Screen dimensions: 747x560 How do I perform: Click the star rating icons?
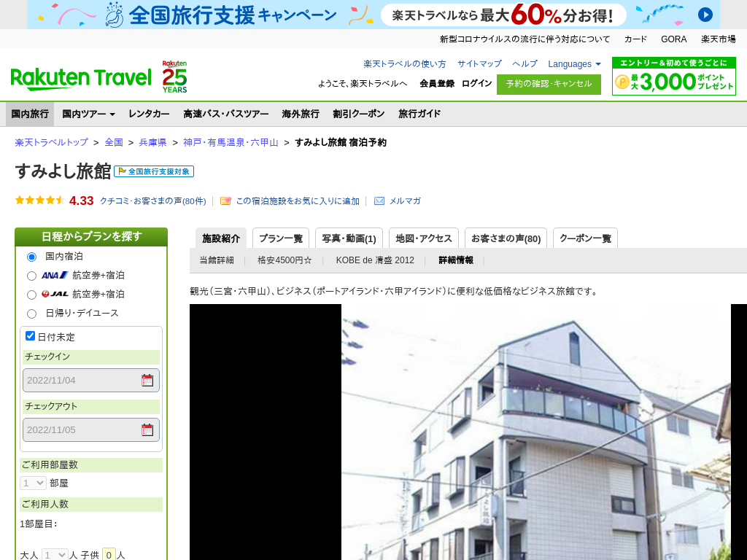(x=40, y=201)
